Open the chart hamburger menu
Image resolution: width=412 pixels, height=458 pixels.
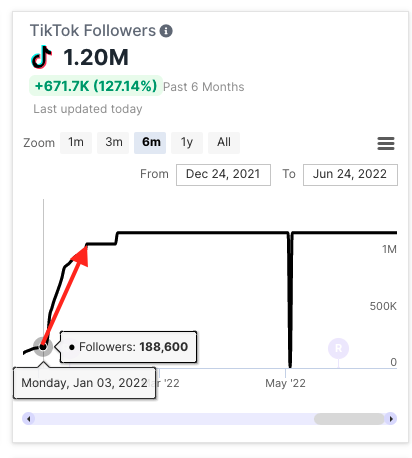click(x=386, y=143)
